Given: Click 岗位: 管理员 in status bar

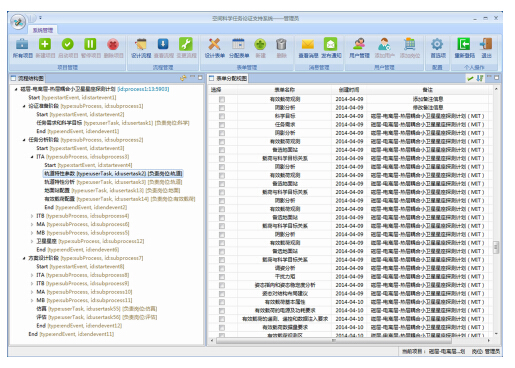Looking at the screenshot, I should tap(486, 351).
